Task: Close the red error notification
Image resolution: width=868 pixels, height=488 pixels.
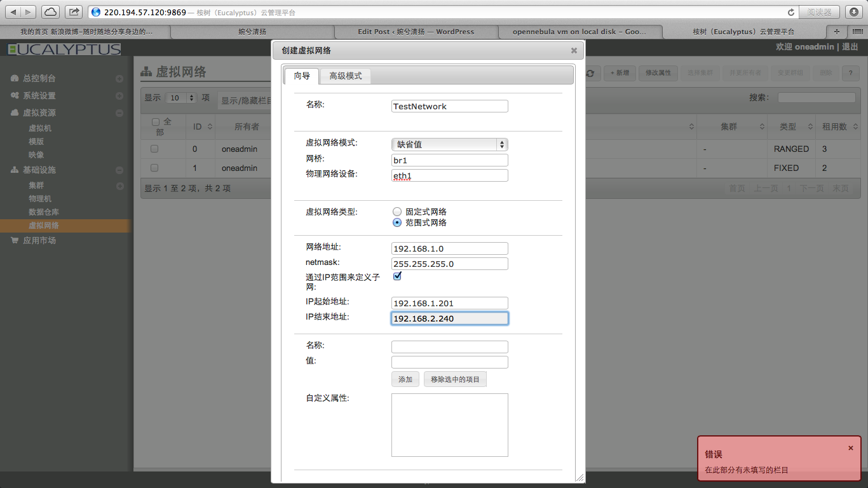Action: [850, 448]
